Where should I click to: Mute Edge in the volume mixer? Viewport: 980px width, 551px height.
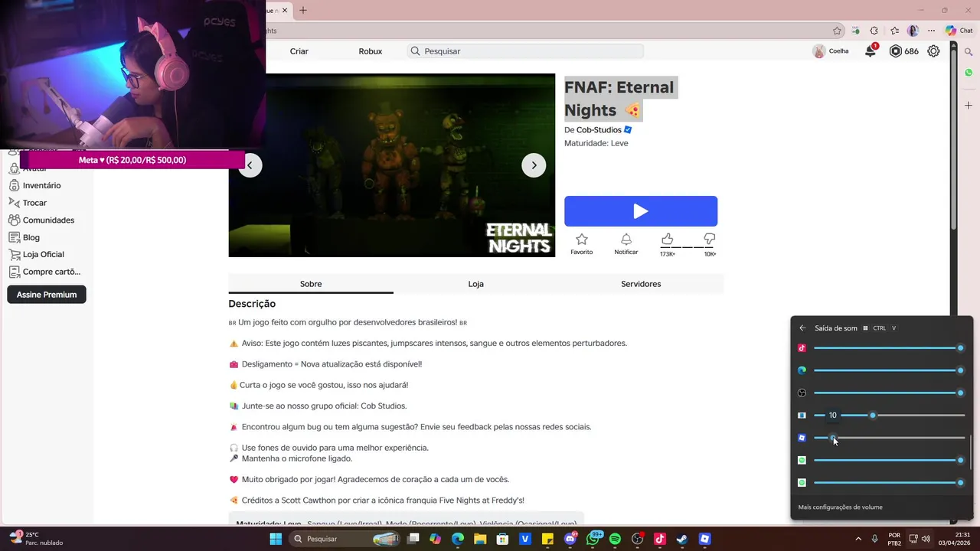802,370
